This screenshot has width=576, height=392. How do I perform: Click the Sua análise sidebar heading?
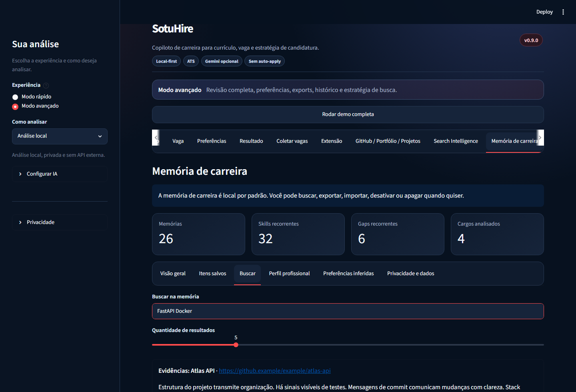(x=35, y=44)
